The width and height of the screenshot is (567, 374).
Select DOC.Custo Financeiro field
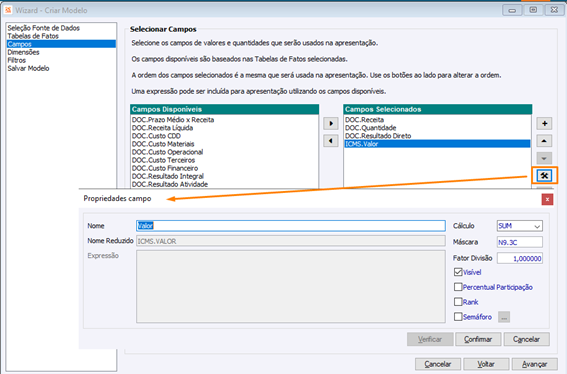coord(165,168)
